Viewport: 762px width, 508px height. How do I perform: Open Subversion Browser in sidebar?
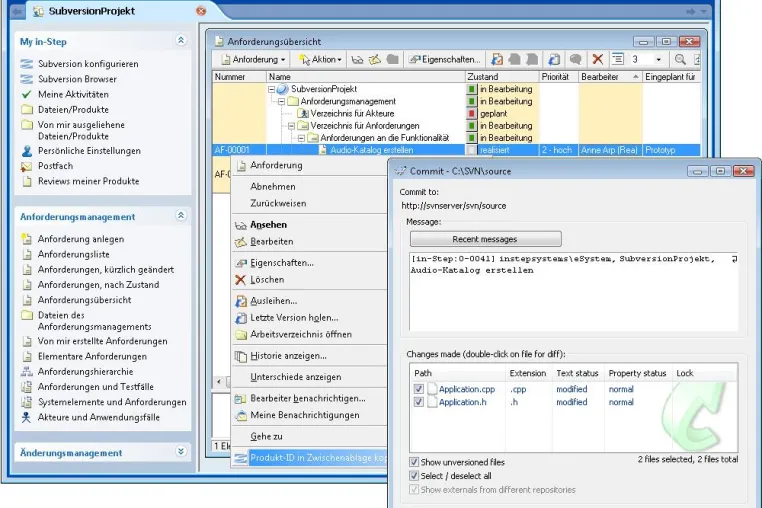coord(77,79)
